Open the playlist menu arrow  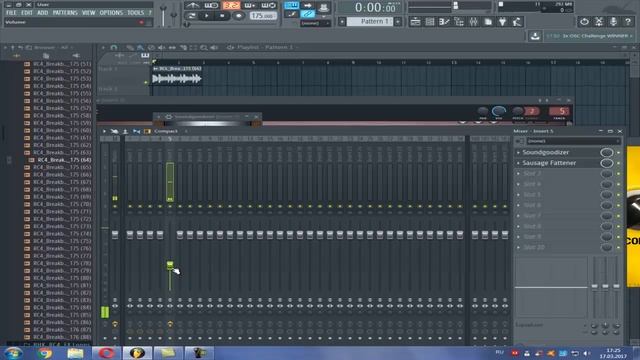[x=103, y=48]
